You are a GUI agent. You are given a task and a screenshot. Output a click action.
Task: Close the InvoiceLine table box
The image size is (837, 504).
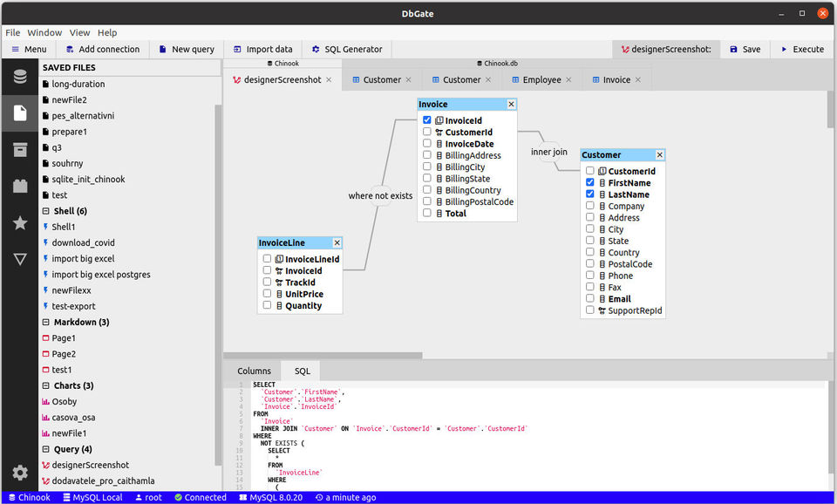337,243
